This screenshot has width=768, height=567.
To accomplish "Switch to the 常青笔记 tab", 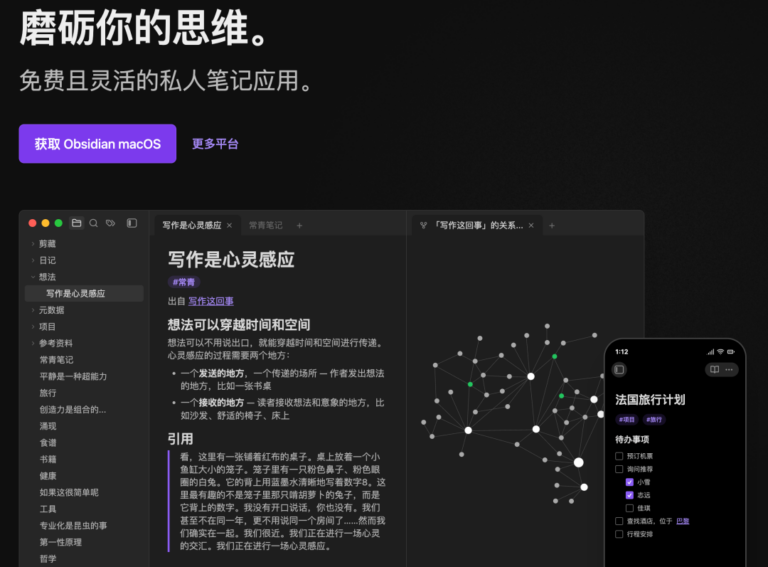I will [x=265, y=225].
